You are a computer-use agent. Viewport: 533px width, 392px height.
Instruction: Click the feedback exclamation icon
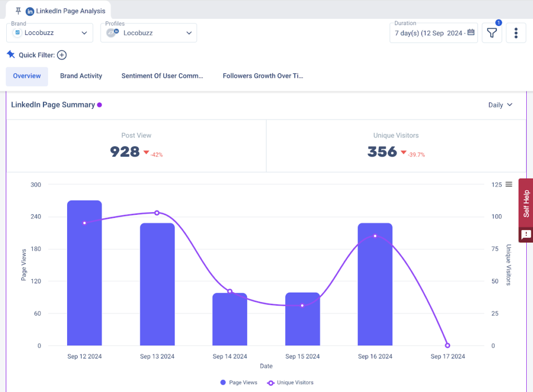click(x=526, y=234)
